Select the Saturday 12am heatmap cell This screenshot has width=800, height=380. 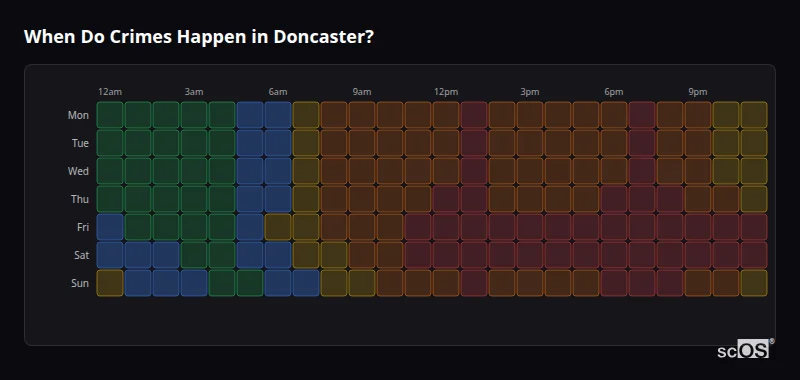coord(110,255)
